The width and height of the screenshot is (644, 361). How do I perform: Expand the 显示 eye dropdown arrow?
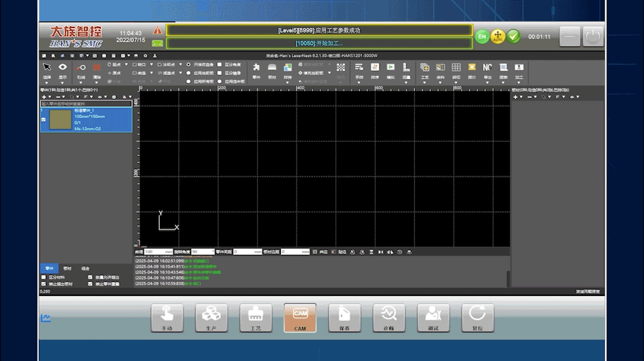point(63,82)
